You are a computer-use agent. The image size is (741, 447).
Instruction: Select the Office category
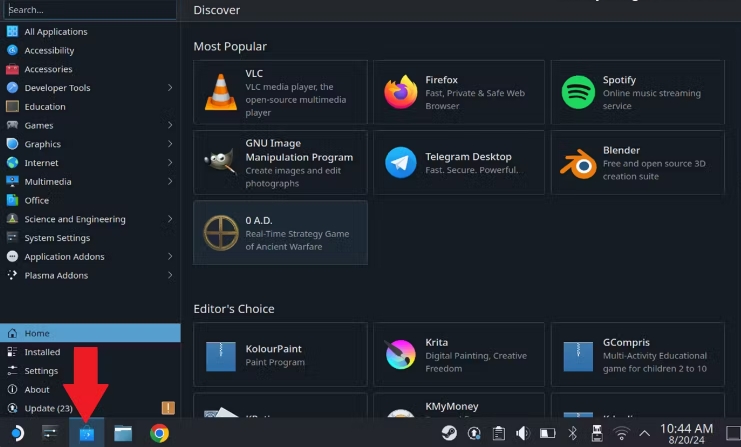(x=90, y=200)
